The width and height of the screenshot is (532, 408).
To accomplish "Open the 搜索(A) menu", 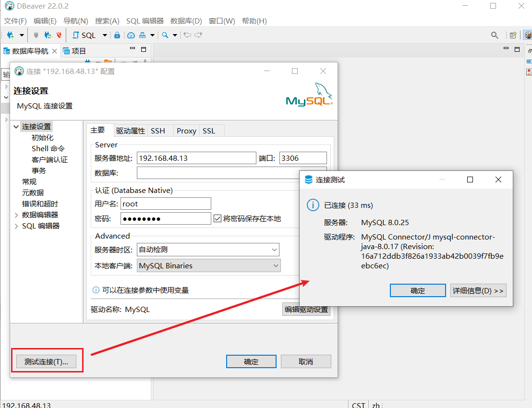I will click(107, 21).
